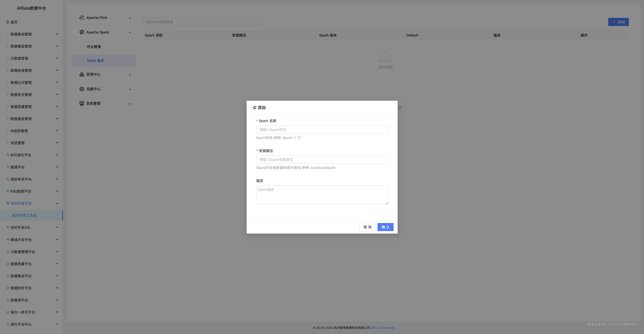Click the Apache Spark star icon
The width and height of the screenshot is (644, 334).
(82, 32)
